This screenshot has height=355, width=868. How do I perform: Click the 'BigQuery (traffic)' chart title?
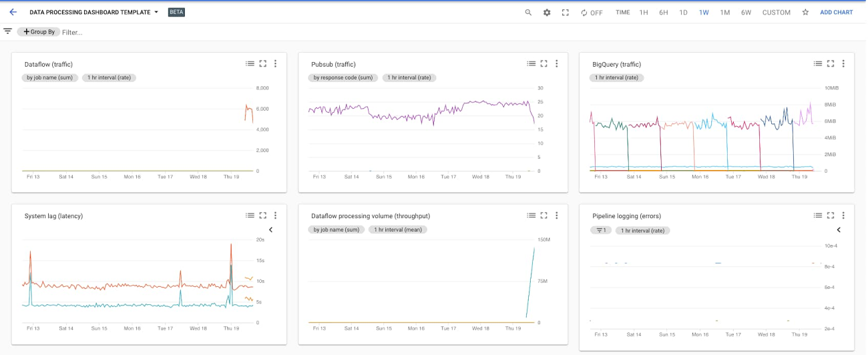(617, 65)
